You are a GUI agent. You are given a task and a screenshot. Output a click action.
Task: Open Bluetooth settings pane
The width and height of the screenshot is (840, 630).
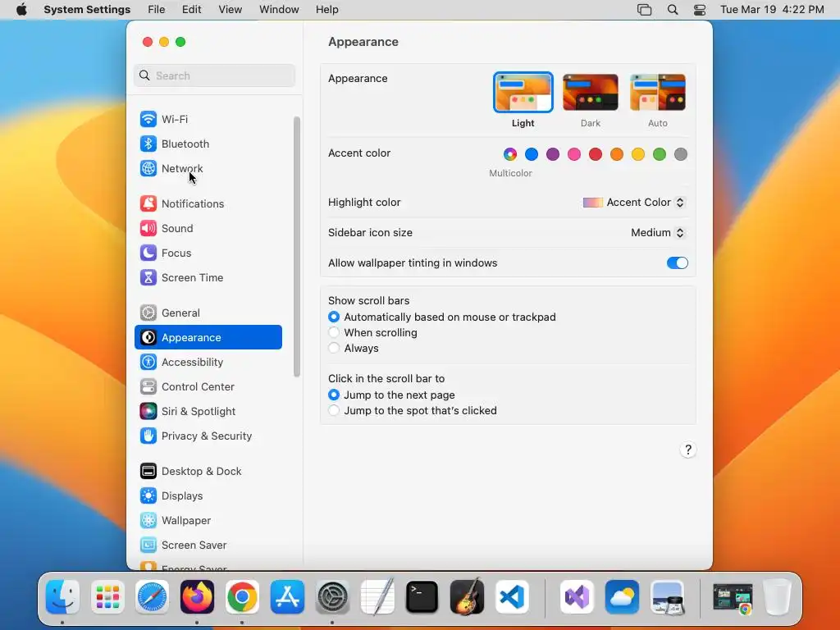pyautogui.click(x=208, y=144)
